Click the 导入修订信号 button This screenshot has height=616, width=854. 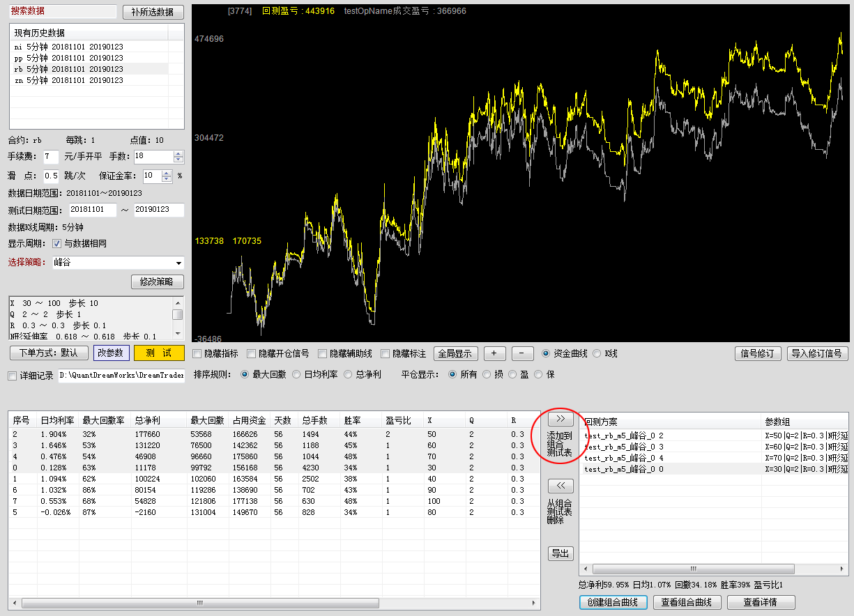818,353
